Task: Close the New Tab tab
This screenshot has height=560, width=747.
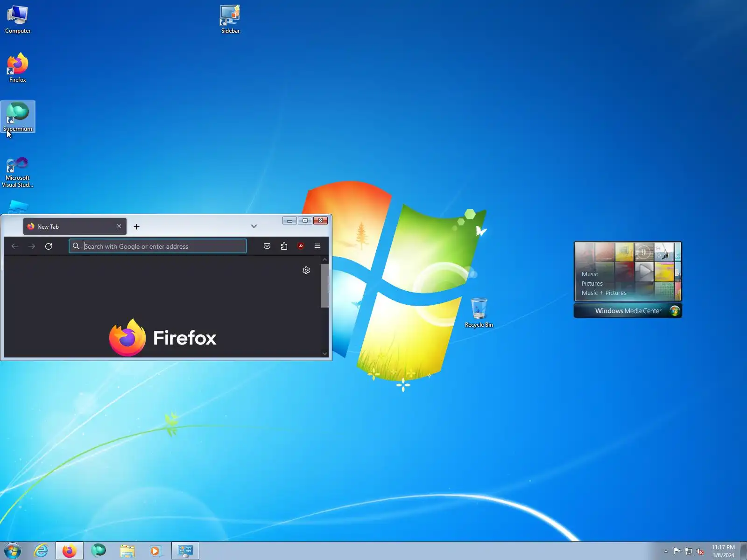Action: pos(119,226)
